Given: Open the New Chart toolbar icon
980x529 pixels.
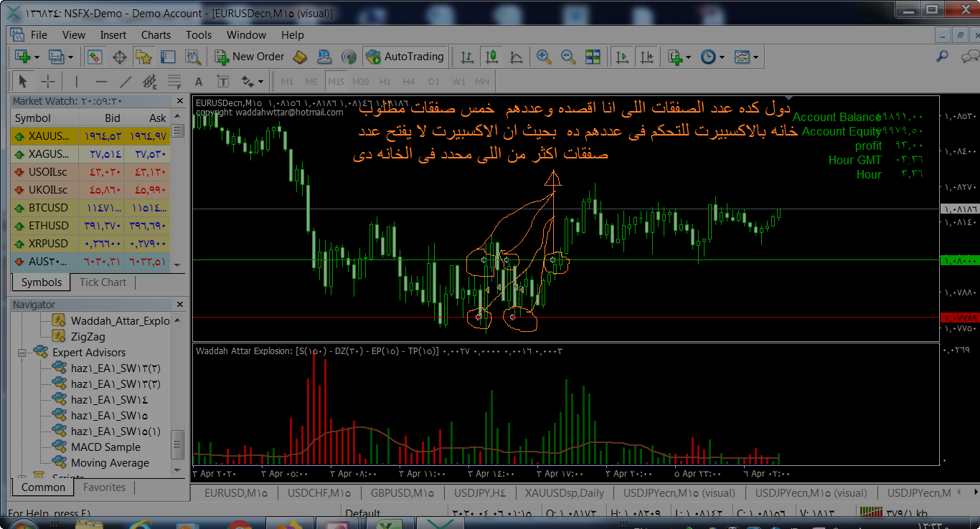Looking at the screenshot, I should [x=22, y=57].
